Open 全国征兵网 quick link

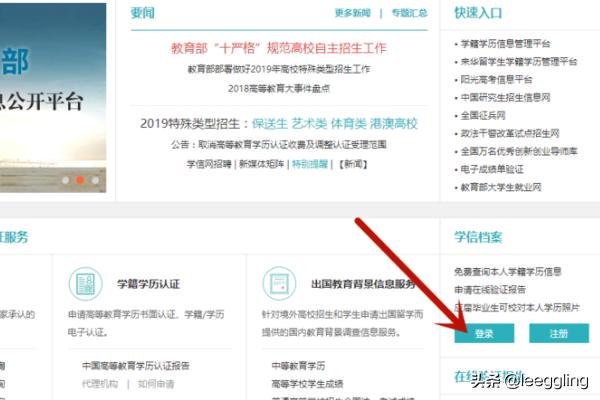coord(483,115)
